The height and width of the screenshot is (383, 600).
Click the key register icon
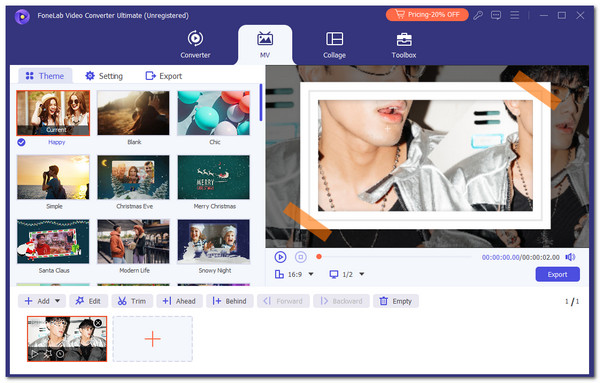(478, 15)
